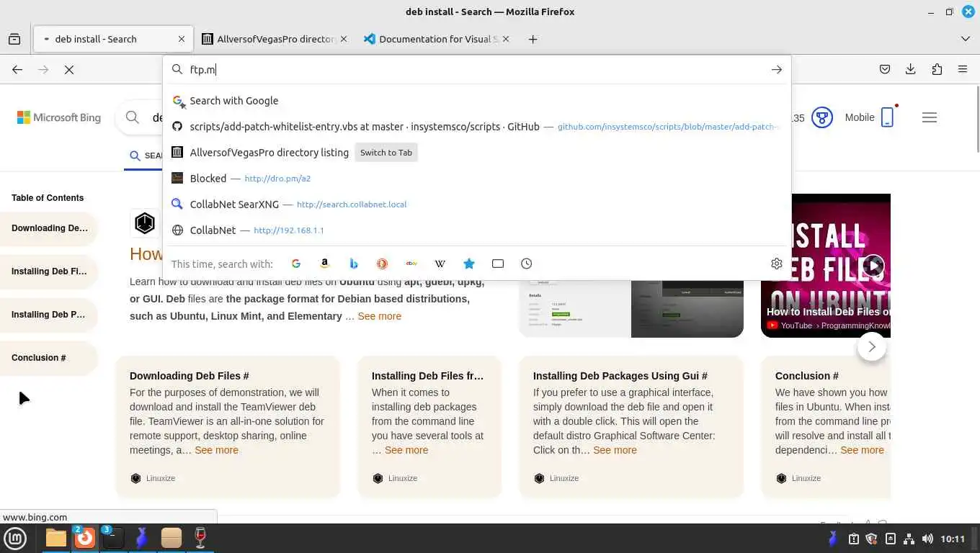The width and height of the screenshot is (980, 553).
Task: Open the Linux Mint start menu
Action: click(x=15, y=538)
